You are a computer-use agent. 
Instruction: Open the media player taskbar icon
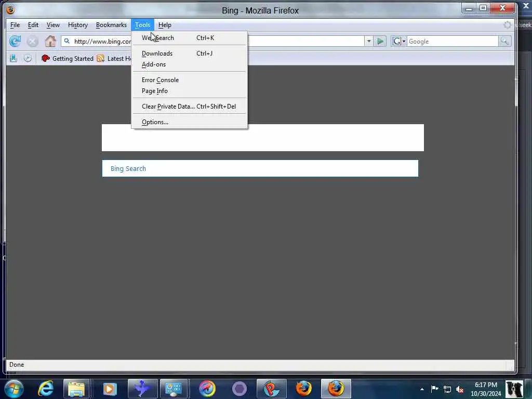click(110, 389)
